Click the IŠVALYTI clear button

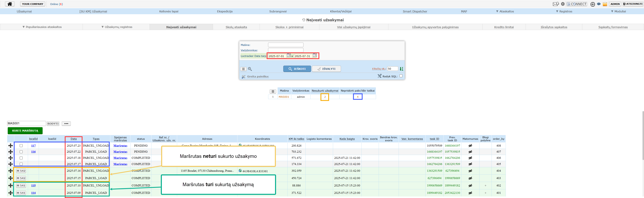[326, 69]
